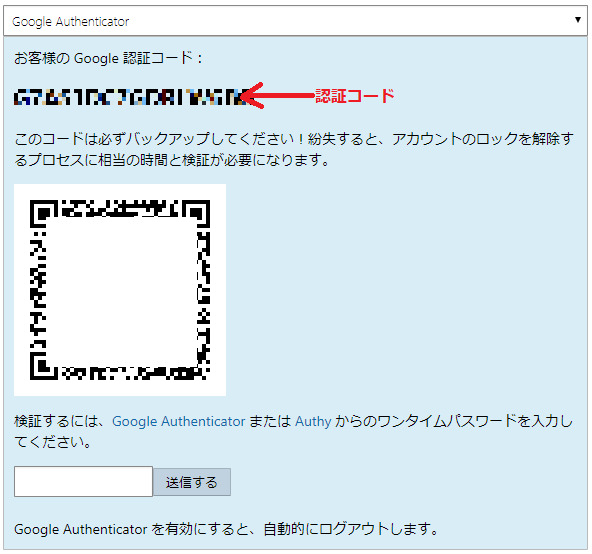
Task: Click the red 認証コード annotation label
Action: pyautogui.click(x=355, y=96)
